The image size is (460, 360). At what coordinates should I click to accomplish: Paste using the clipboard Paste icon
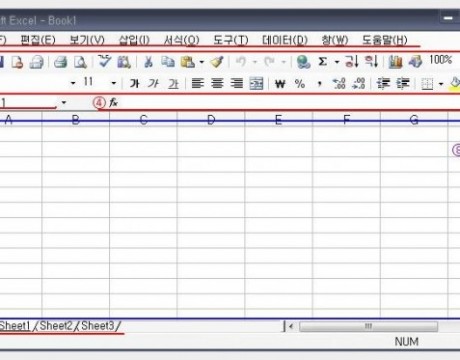click(x=188, y=62)
